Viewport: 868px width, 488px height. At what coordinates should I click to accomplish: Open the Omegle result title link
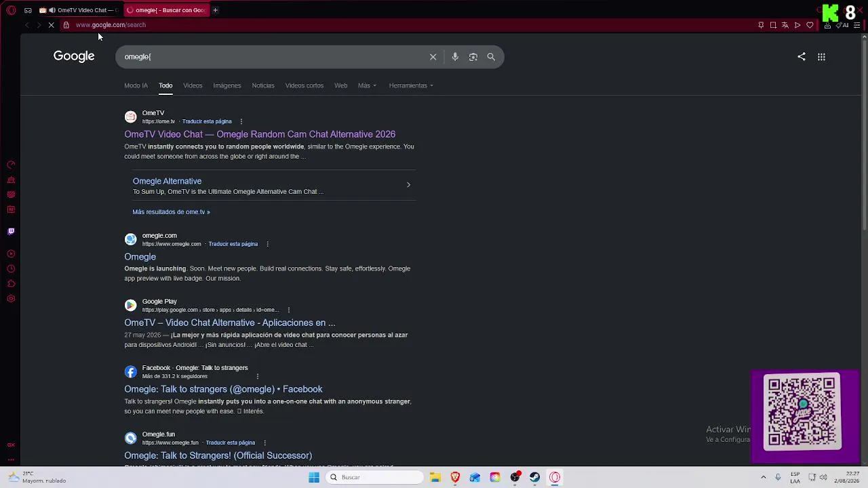(140, 257)
